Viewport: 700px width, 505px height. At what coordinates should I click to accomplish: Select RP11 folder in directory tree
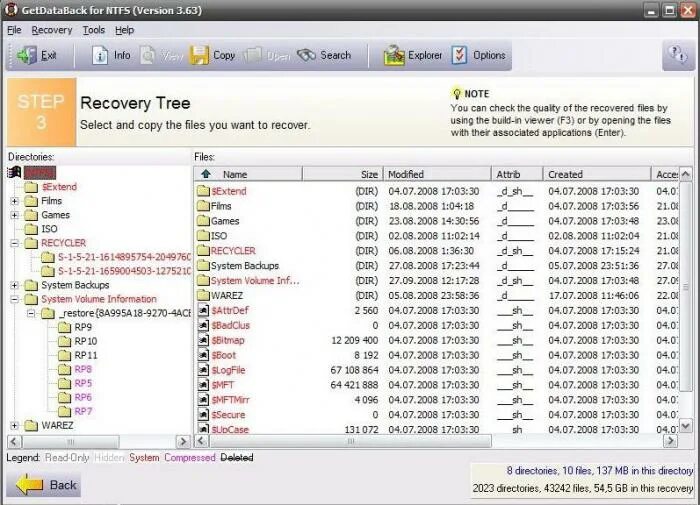click(x=85, y=355)
